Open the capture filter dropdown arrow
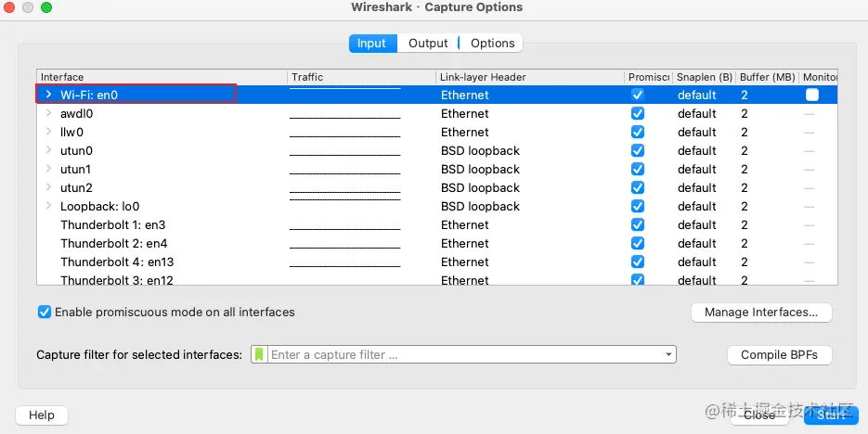The width and height of the screenshot is (868, 434). click(x=668, y=354)
